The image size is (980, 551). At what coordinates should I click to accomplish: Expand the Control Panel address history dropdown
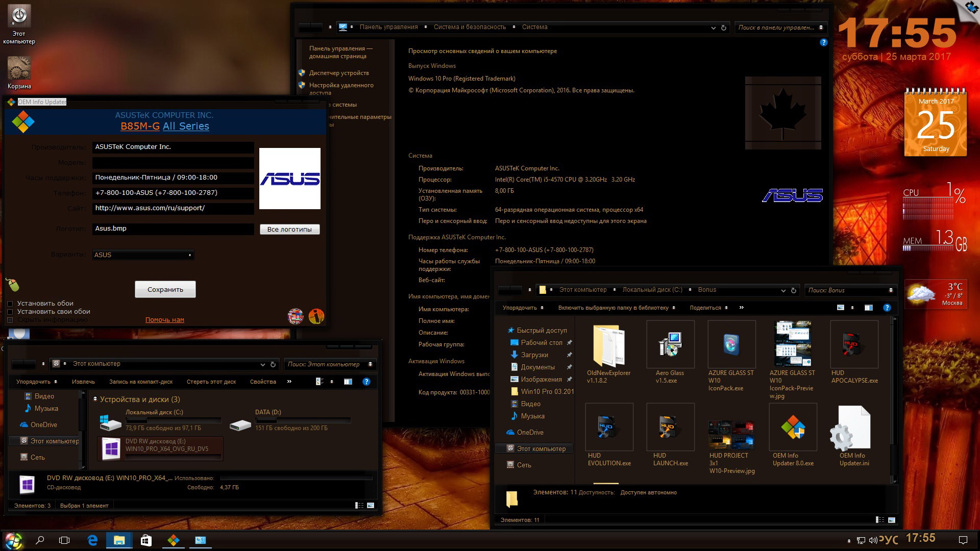click(713, 28)
